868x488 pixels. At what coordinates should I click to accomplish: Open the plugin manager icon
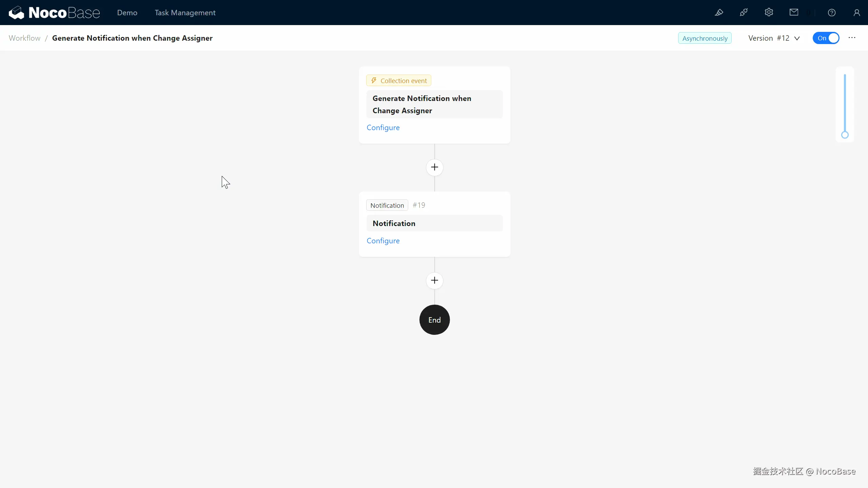coord(744,13)
